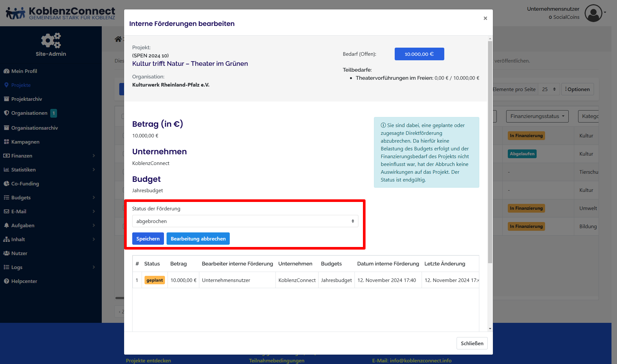Select Projektarchiv menu item
Screen dimensions: 617x364
click(x=27, y=99)
